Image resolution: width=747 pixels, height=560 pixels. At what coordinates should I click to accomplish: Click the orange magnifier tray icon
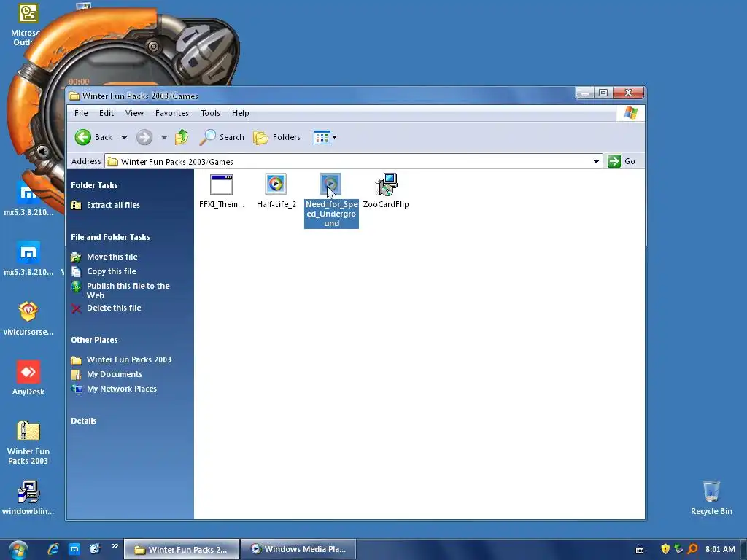pyautogui.click(x=692, y=549)
